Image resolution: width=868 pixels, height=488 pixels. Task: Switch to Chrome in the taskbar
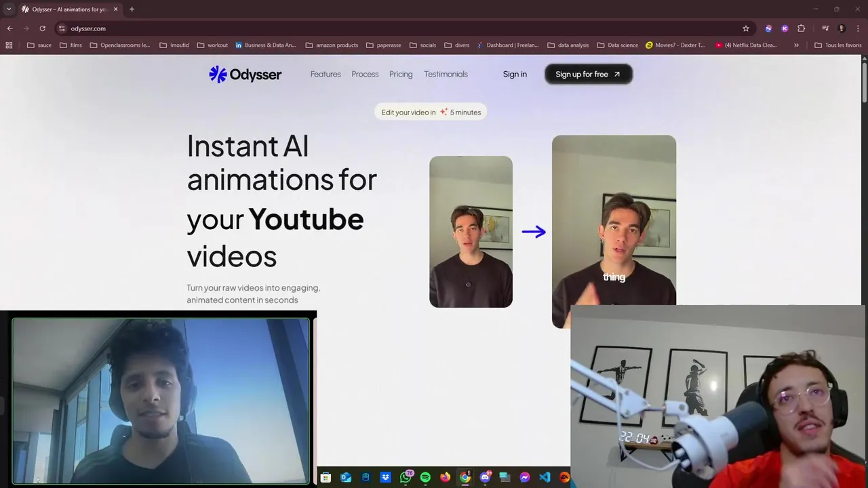tap(465, 477)
